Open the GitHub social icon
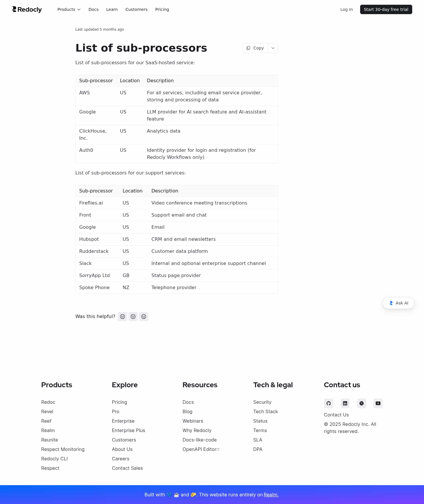The height and width of the screenshot is (504, 424). [329, 403]
